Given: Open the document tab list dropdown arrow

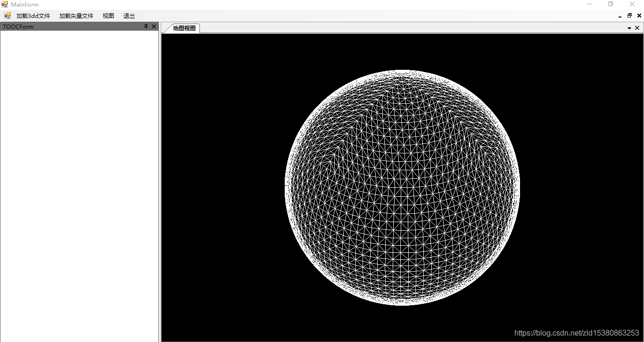Looking at the screenshot, I should click(x=629, y=28).
